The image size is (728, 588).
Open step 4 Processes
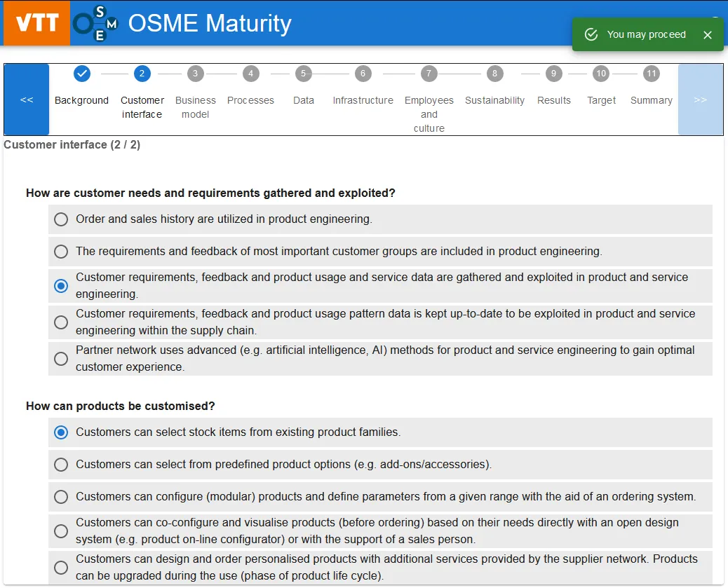pos(250,74)
